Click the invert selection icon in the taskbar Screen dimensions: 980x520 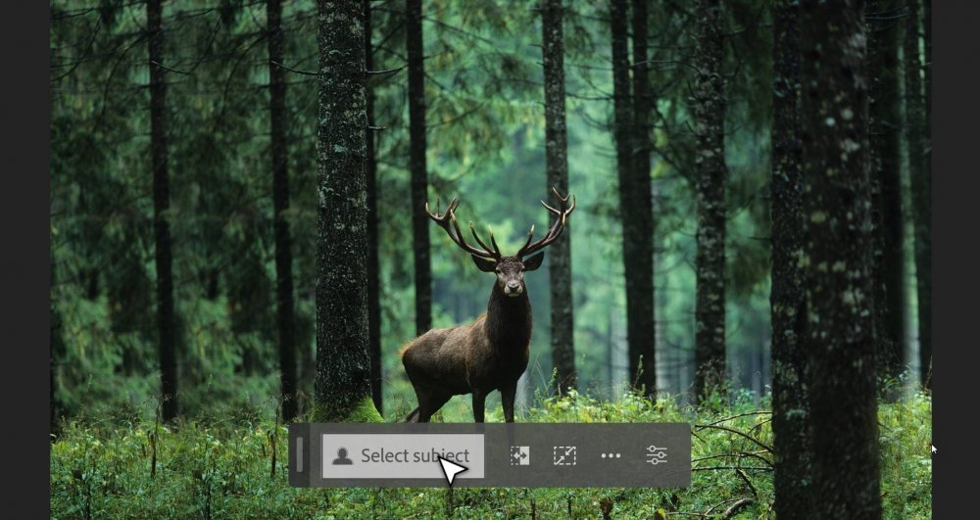519,455
